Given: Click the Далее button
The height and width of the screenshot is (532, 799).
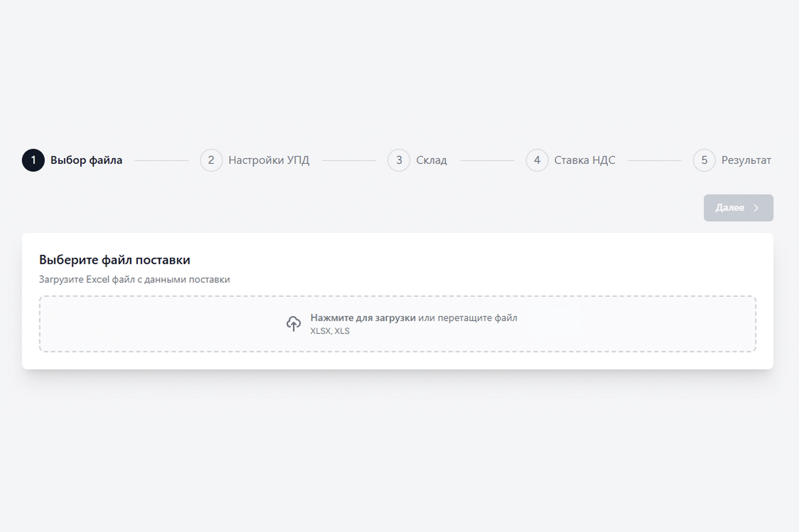Looking at the screenshot, I should (x=739, y=208).
